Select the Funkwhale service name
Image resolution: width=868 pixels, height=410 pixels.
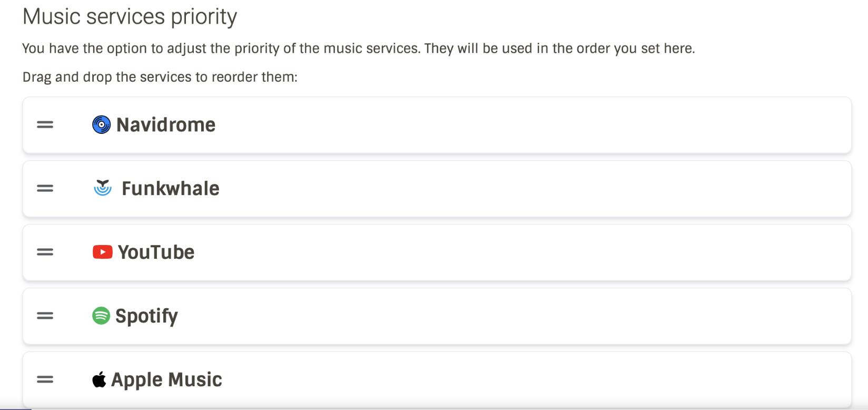(x=170, y=189)
